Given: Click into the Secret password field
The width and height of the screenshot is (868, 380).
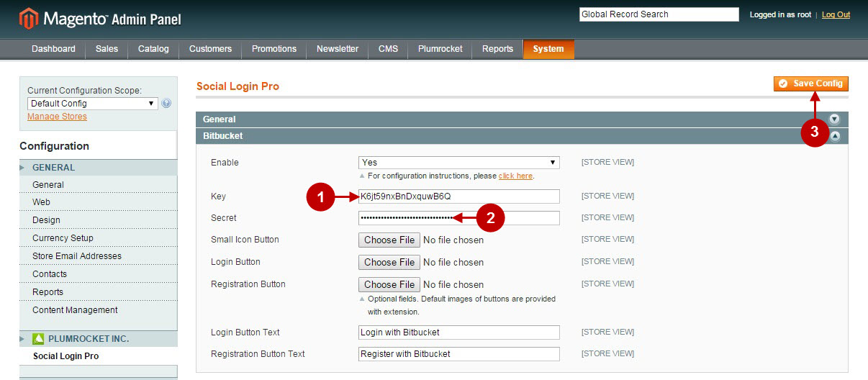Looking at the screenshot, I should tap(459, 218).
